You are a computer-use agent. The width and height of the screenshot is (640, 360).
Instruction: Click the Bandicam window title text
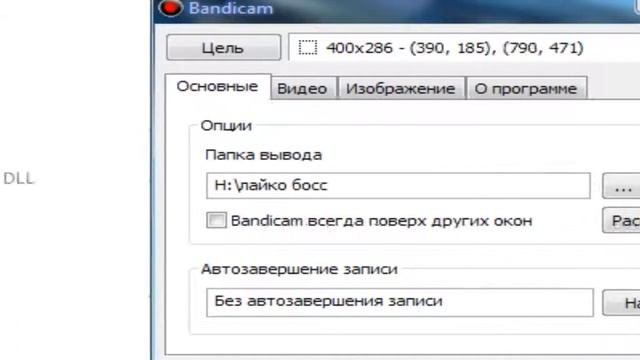click(x=231, y=8)
